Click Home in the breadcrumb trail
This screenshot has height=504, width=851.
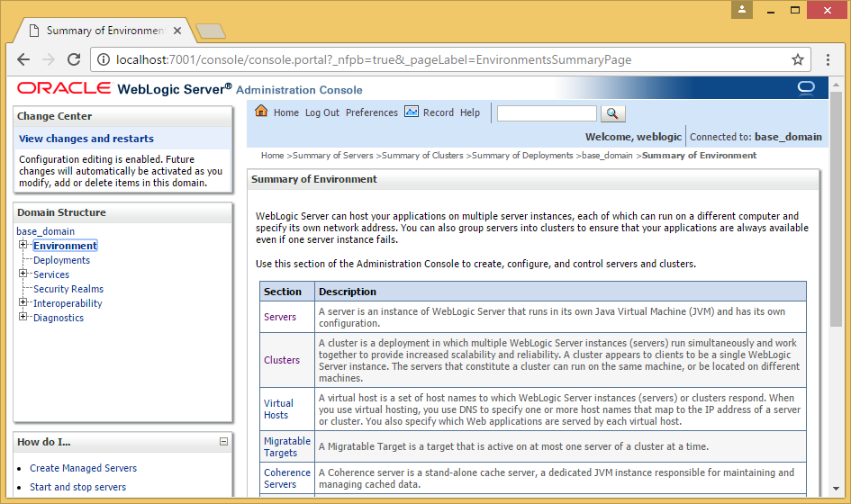[273, 155]
